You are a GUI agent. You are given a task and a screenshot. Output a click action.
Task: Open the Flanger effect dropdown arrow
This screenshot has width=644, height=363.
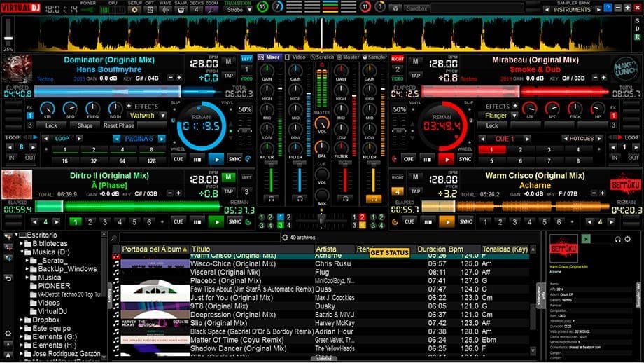[514, 116]
